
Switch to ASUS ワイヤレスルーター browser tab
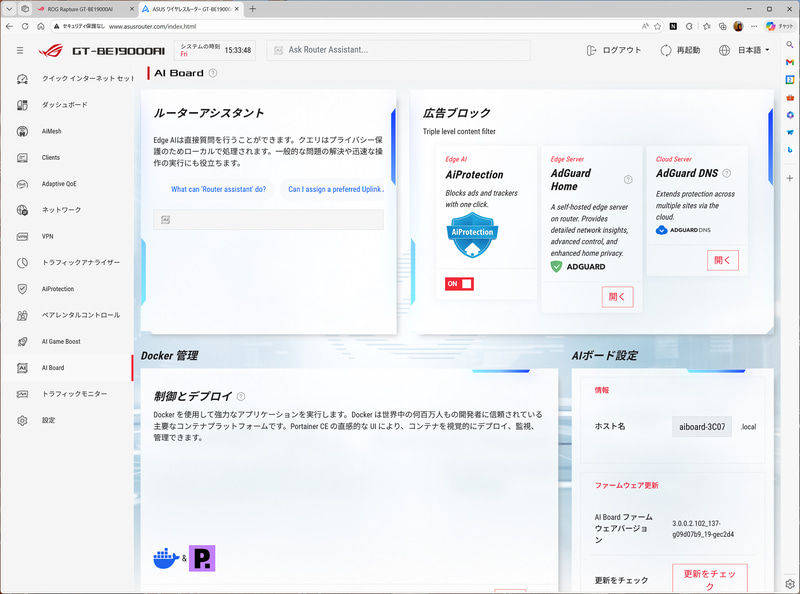(x=190, y=9)
